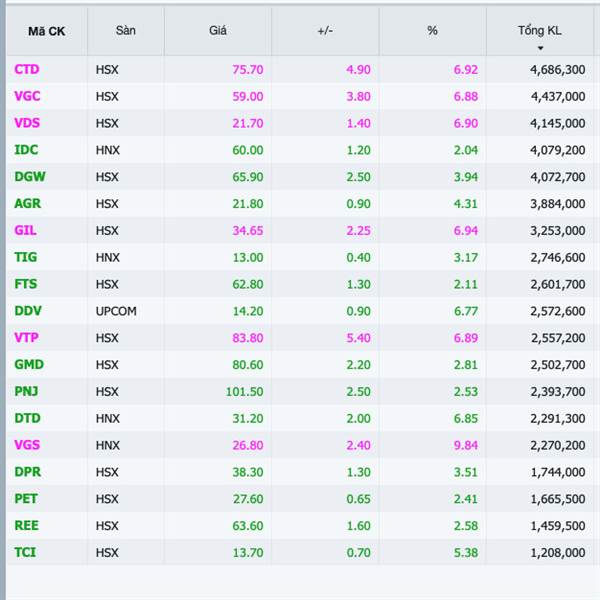
Task: Open the PNJ stock ticker
Action: [x=26, y=391]
